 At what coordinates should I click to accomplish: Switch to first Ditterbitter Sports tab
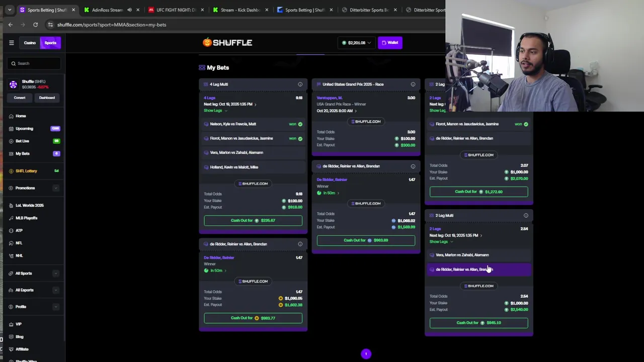[370, 10]
